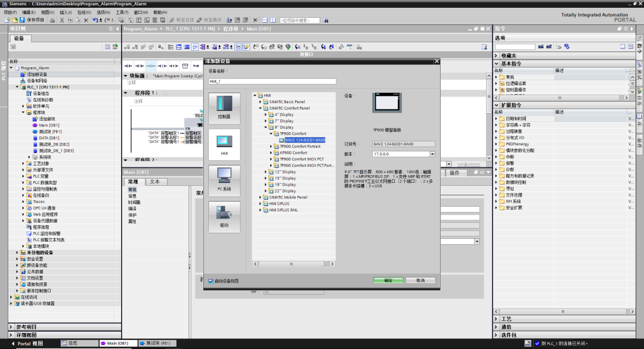Open the 版本 version dropdown
The width and height of the screenshot is (644, 349).
(x=432, y=154)
